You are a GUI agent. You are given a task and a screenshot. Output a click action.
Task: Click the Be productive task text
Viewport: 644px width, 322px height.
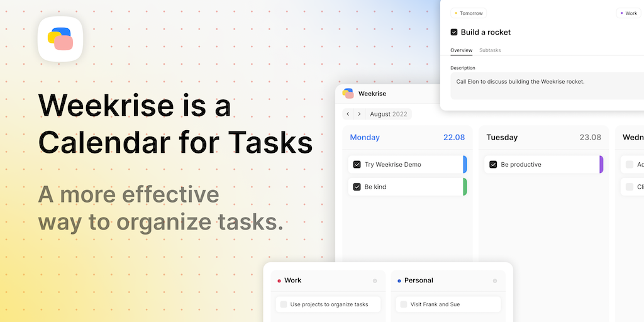521,164
